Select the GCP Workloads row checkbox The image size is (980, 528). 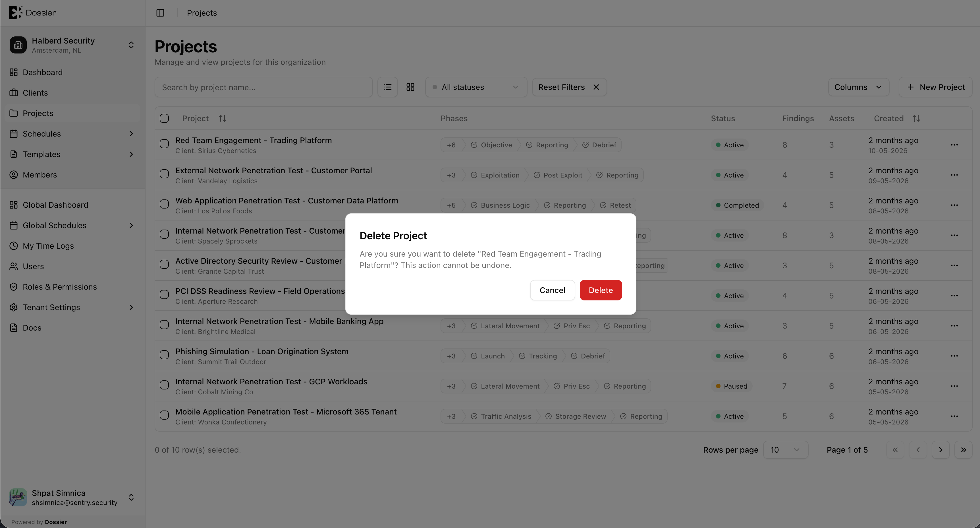(164, 385)
